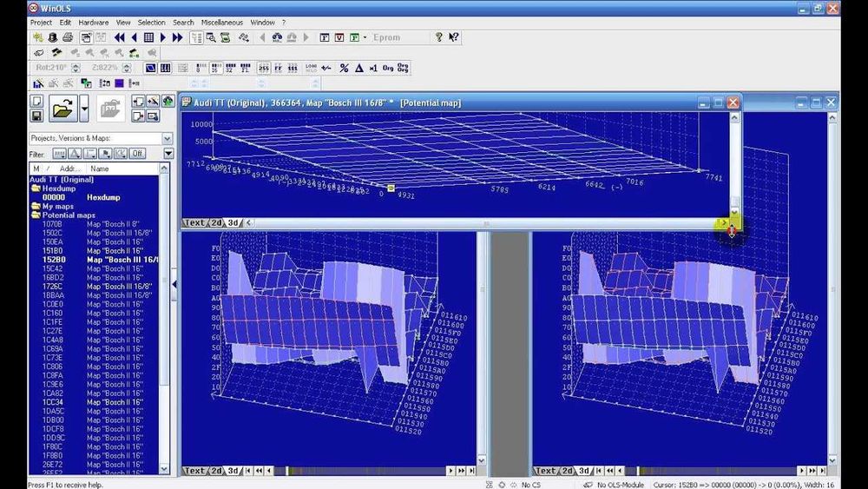This screenshot has width=868, height=489.
Task: Click the plus/minus sign icon
Action: (x=326, y=68)
